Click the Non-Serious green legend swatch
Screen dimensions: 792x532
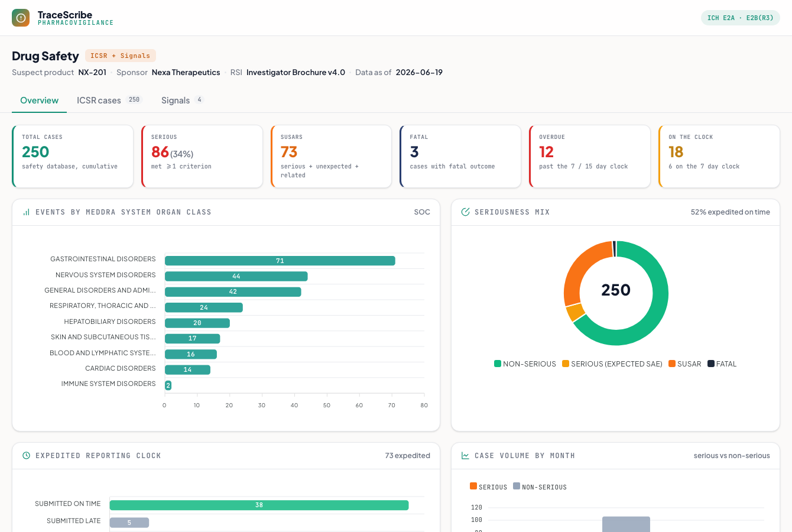pyautogui.click(x=498, y=364)
